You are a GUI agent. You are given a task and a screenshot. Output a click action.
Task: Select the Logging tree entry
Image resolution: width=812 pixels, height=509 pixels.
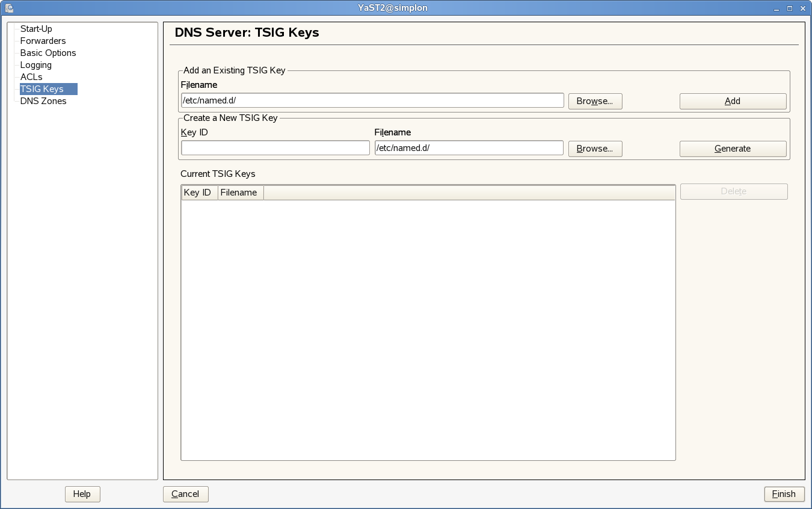pos(36,65)
